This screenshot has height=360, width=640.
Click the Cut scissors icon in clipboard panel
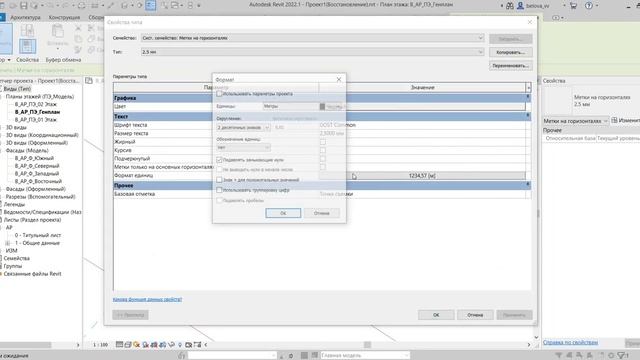tap(78, 28)
